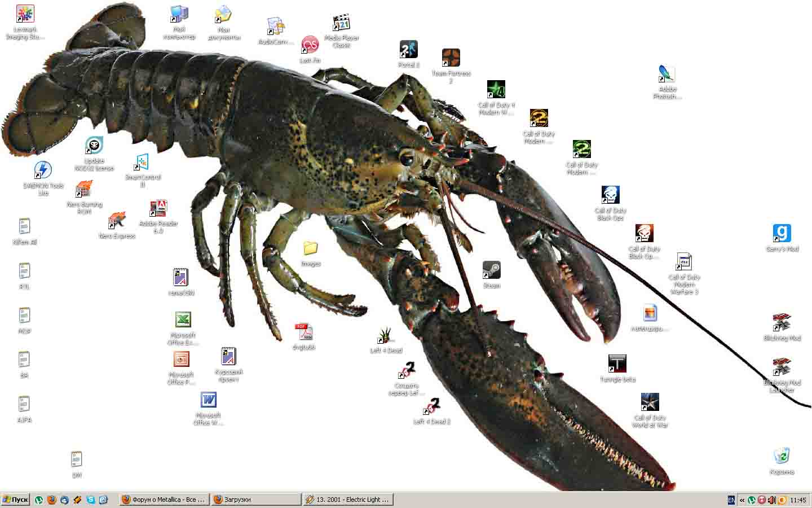Click the Garry's Mod desktop icon
The height and width of the screenshot is (508, 812).
coord(782,234)
